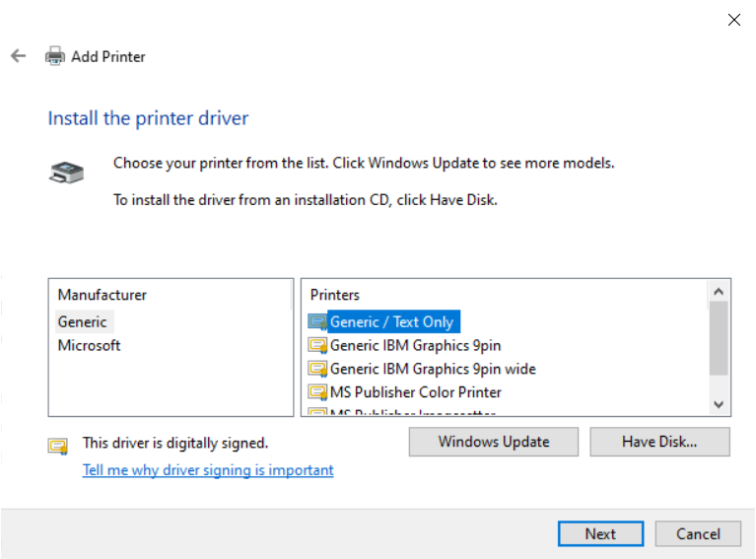Proceed by clicking Next
The image size is (756, 559).
(x=599, y=533)
